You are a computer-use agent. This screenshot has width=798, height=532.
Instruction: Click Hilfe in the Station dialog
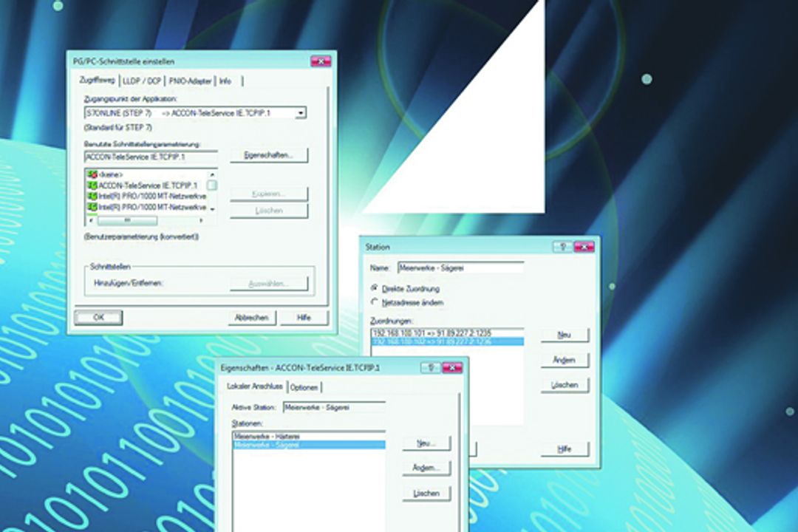point(565,449)
